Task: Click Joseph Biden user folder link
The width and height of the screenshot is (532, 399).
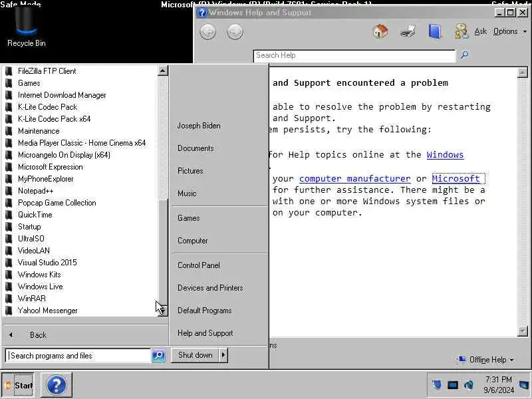Action: (x=199, y=126)
